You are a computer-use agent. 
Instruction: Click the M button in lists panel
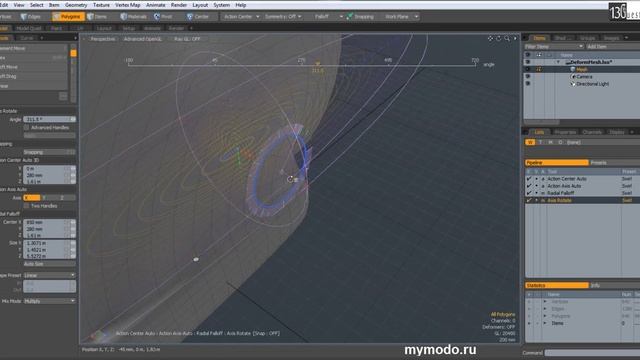coord(550,142)
